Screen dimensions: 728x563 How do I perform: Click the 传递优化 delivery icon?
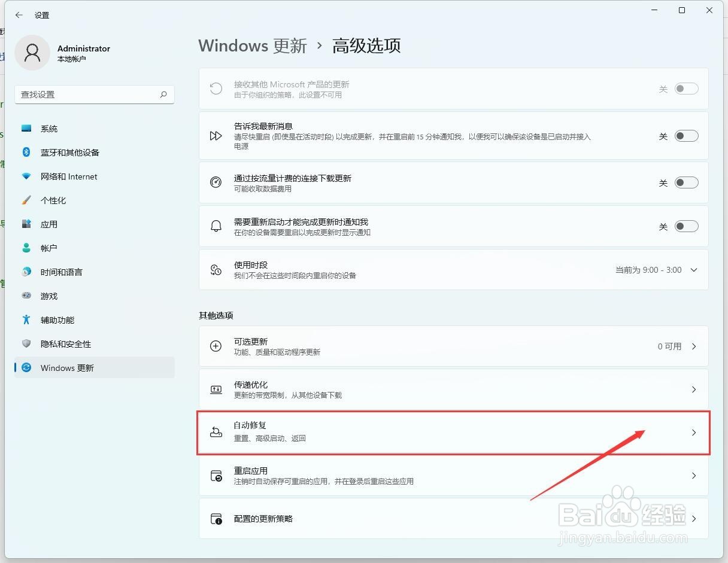(x=216, y=389)
